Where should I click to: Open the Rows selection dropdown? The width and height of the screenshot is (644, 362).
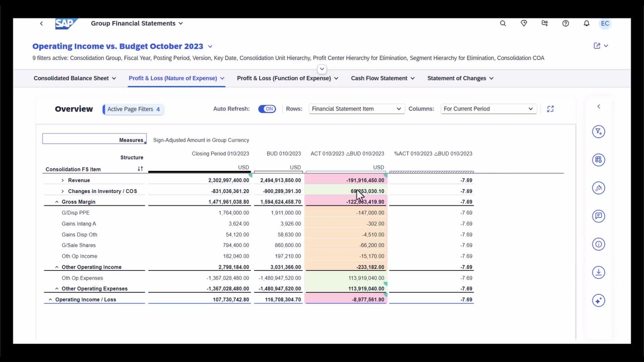point(356,108)
